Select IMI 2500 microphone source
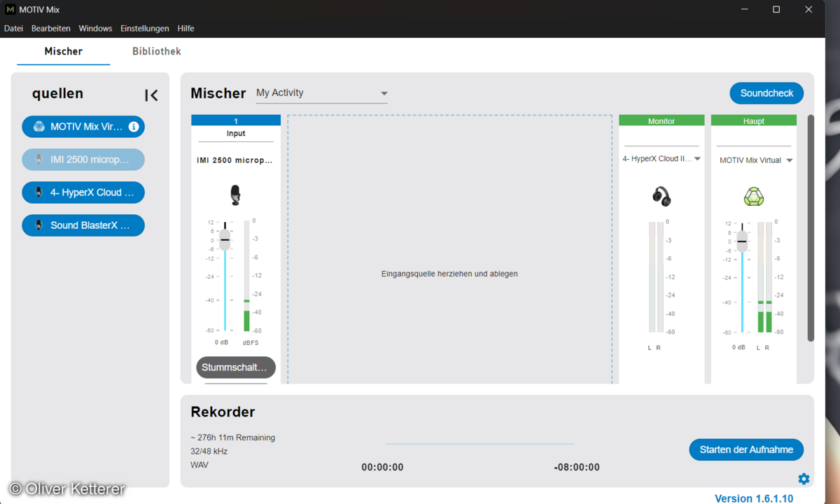840x504 pixels. coord(83,160)
